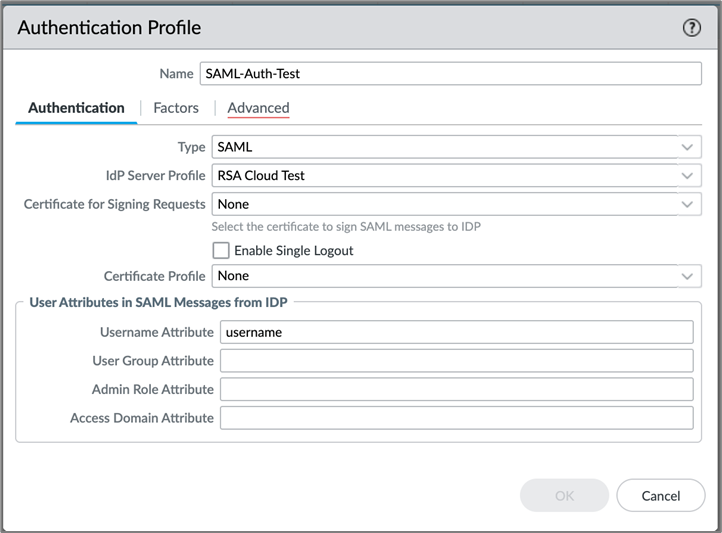
Task: Click the Name field containing SAML-Auth-Test
Action: pos(450,74)
